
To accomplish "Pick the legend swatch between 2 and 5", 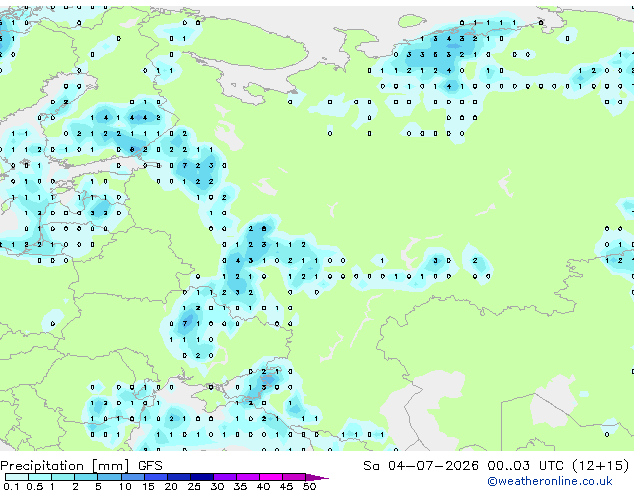I will 86,477.
